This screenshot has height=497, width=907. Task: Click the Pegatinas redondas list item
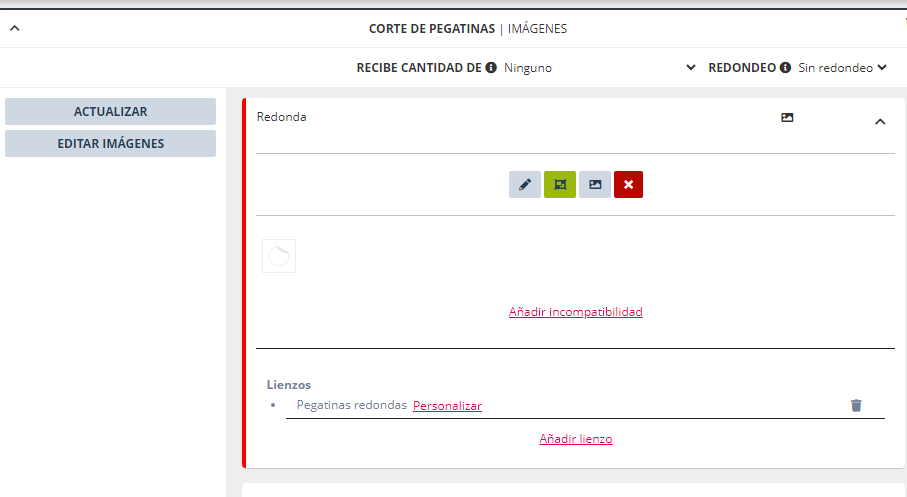(351, 405)
